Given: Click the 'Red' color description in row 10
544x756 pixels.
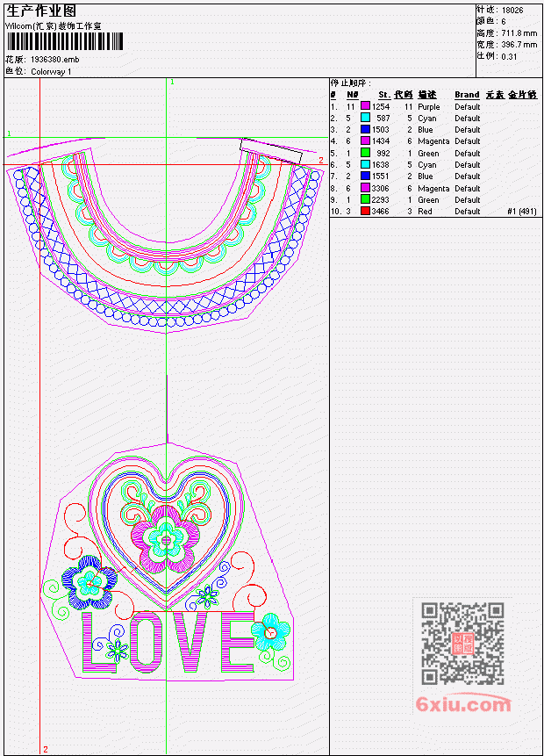Looking at the screenshot, I should [425, 212].
